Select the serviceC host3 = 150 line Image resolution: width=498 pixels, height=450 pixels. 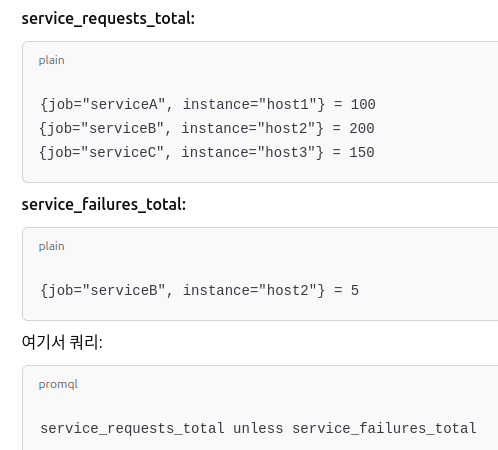(x=207, y=153)
